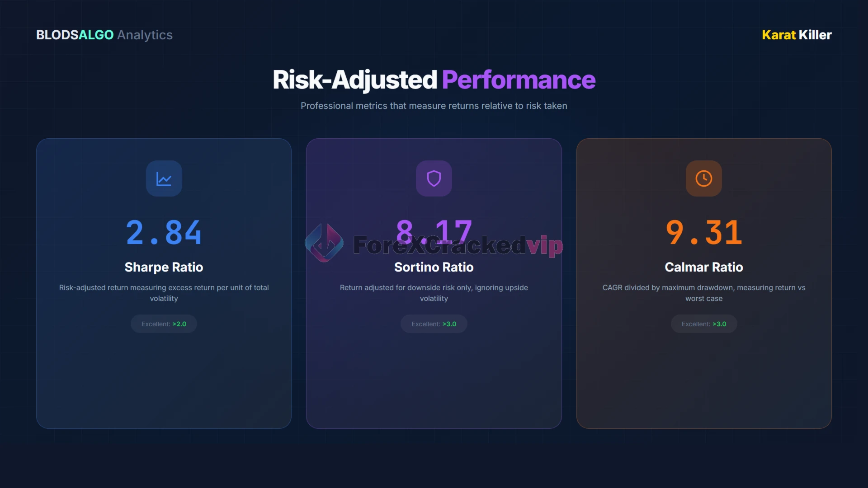Click the 8.17 Sortino Ratio value
Viewport: 868px width, 488px height.
434,232
